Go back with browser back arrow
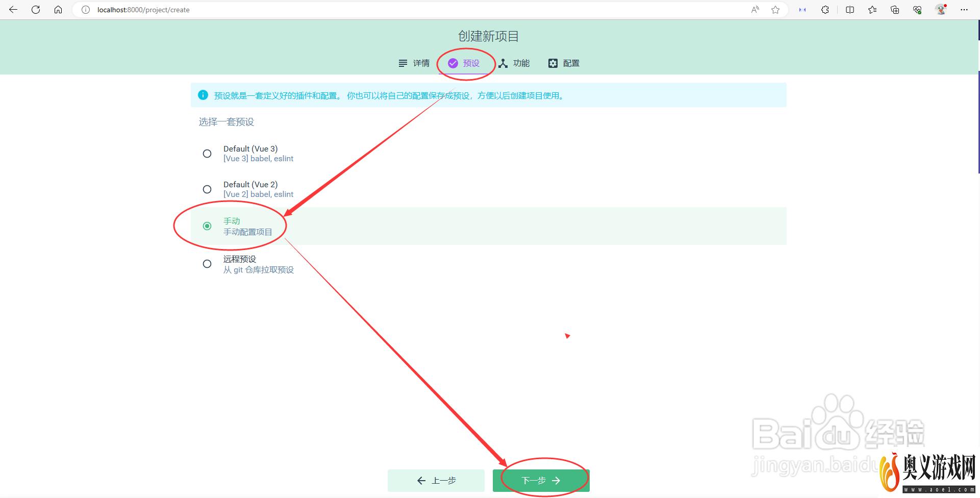This screenshot has height=498, width=980. 13,10
